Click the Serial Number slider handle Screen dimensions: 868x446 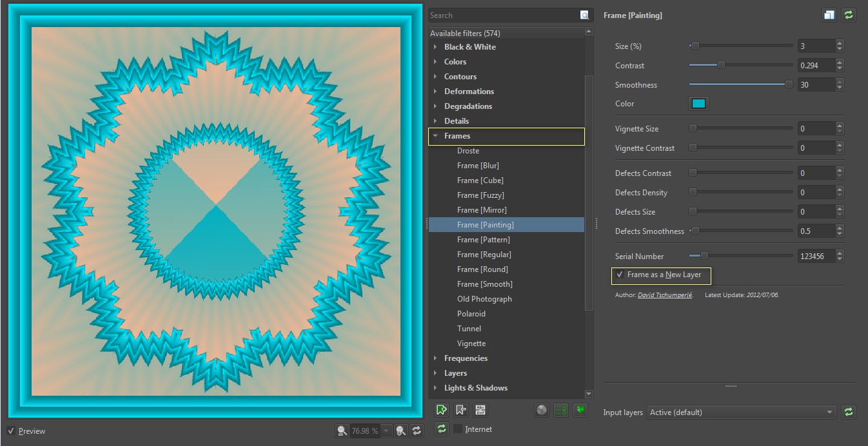pyautogui.click(x=704, y=256)
